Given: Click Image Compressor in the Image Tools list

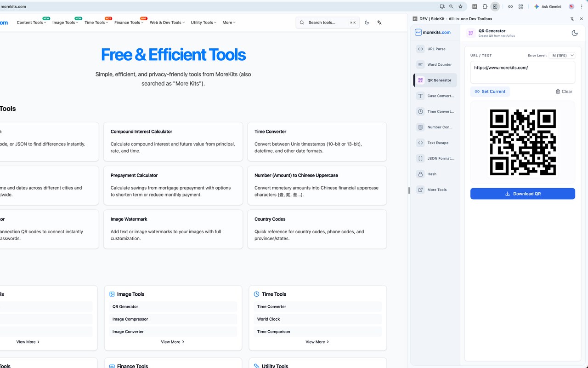Looking at the screenshot, I should tap(173, 319).
